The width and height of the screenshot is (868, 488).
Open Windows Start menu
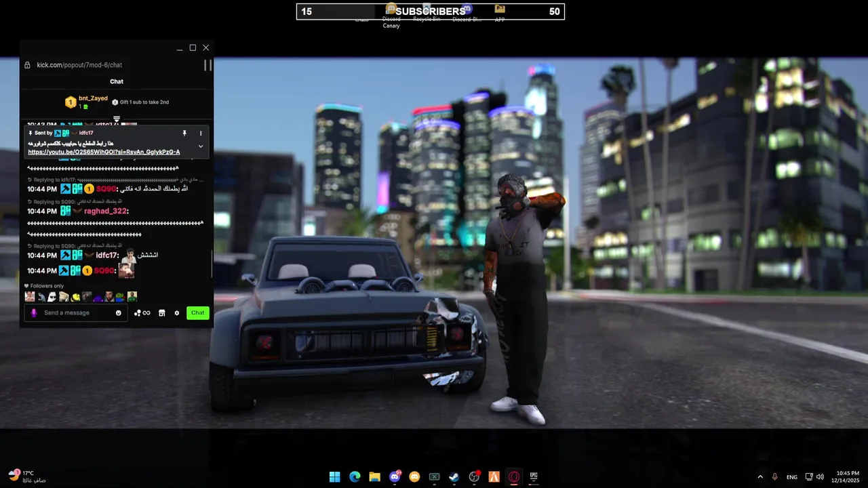(x=334, y=477)
